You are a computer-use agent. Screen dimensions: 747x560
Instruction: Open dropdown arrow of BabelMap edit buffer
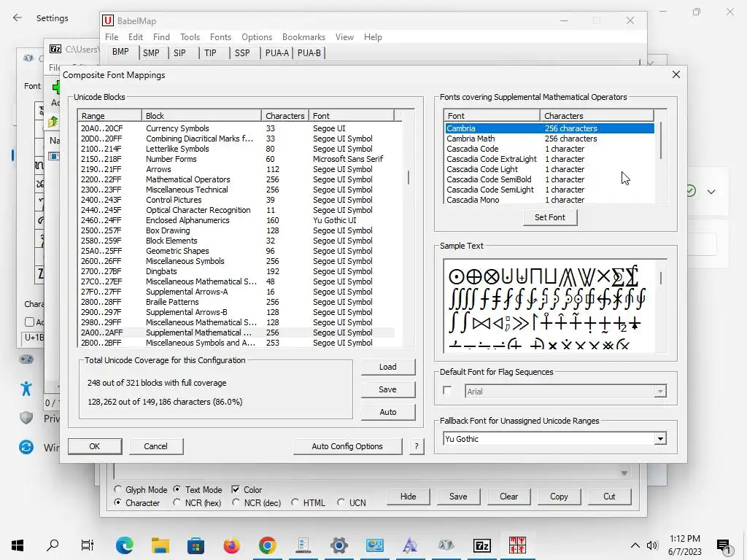(x=624, y=472)
